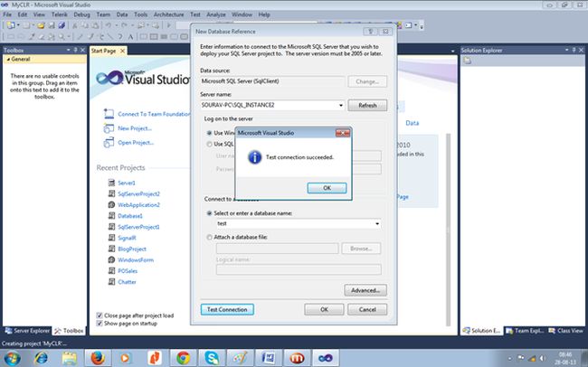Expand the Server name dropdown arrow

point(340,106)
